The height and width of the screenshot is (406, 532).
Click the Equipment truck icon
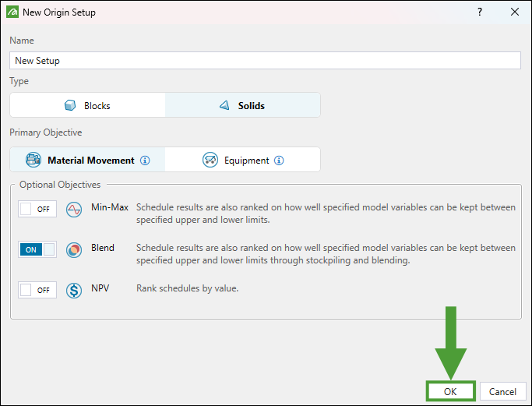[x=210, y=160]
